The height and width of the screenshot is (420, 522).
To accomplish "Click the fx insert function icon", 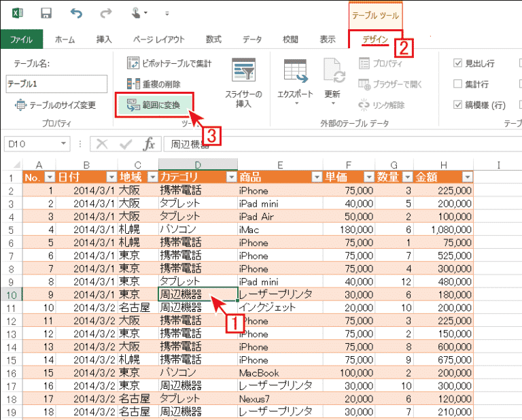I will point(149,144).
